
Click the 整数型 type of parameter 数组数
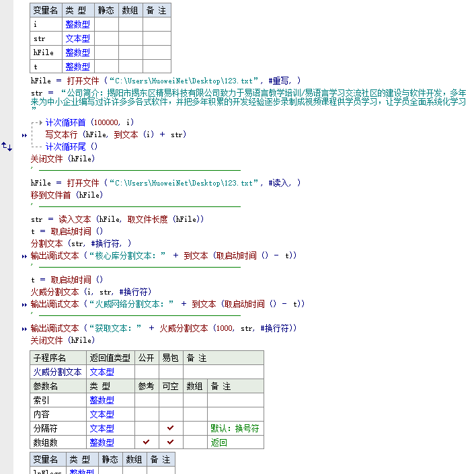(x=102, y=442)
